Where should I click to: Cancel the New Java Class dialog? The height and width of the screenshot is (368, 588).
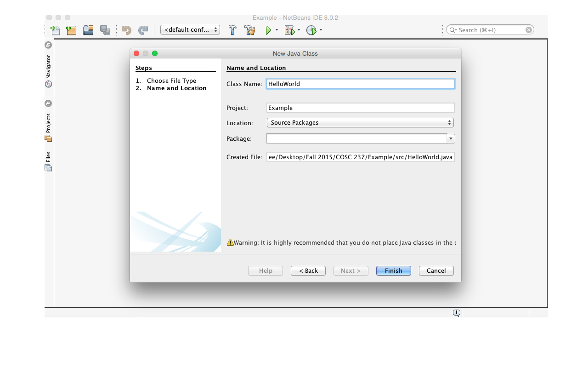(435, 270)
